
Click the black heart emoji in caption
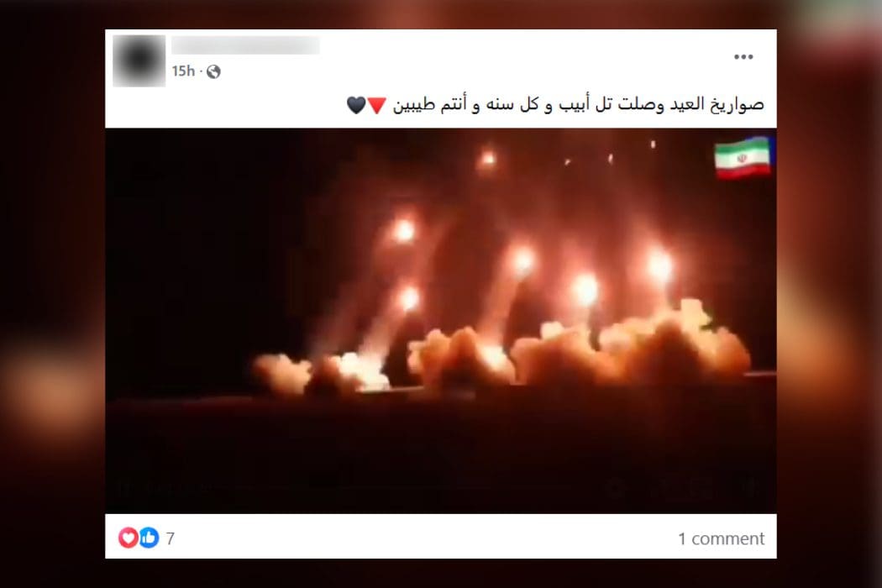(x=356, y=105)
